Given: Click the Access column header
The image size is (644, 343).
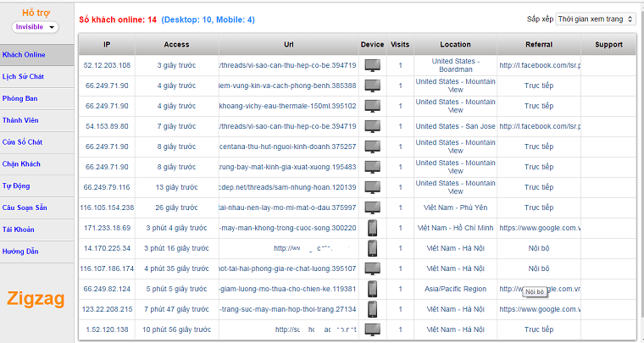Looking at the screenshot, I should click(176, 44).
